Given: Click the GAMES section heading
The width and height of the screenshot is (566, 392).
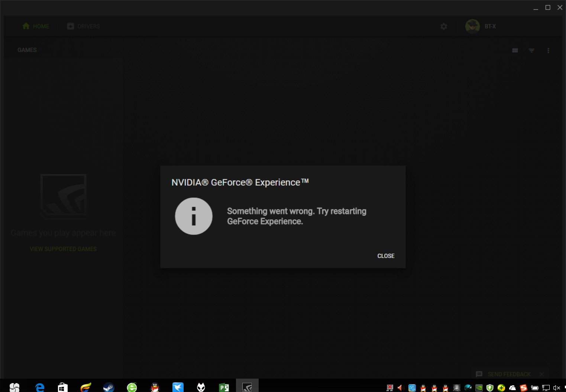Looking at the screenshot, I should coord(27,50).
